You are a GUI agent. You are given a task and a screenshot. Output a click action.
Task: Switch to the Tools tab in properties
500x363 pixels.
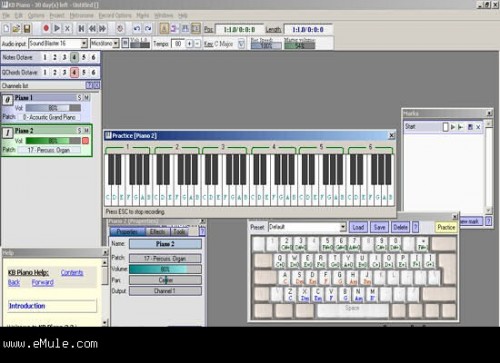coord(179,232)
